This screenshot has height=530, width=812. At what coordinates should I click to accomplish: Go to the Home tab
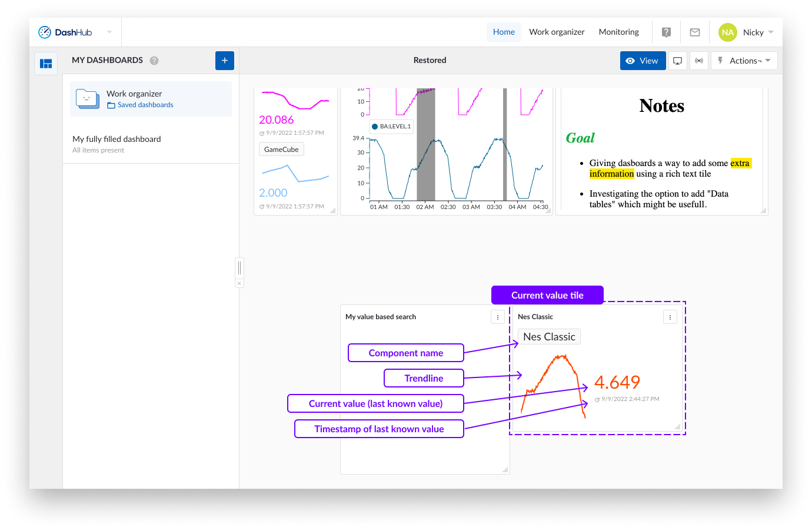[x=504, y=32]
